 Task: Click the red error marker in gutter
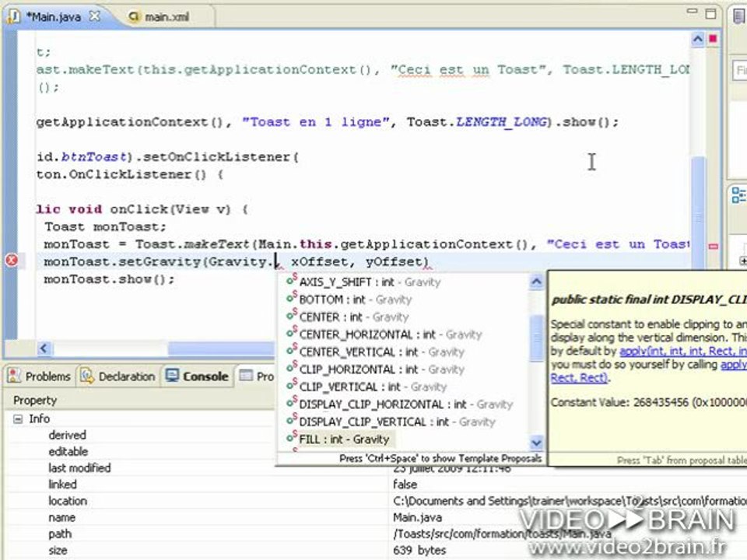(12, 261)
